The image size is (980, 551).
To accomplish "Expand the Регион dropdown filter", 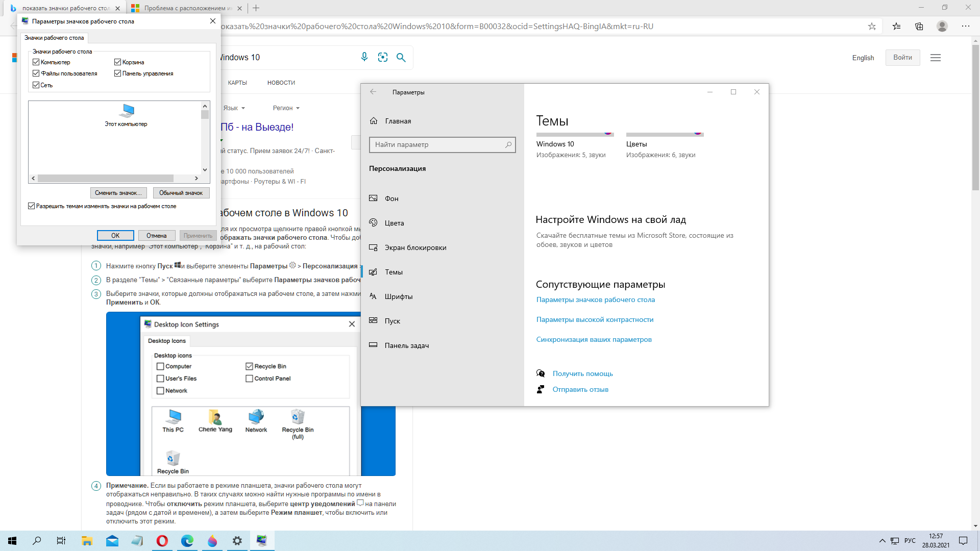I will coord(286,108).
